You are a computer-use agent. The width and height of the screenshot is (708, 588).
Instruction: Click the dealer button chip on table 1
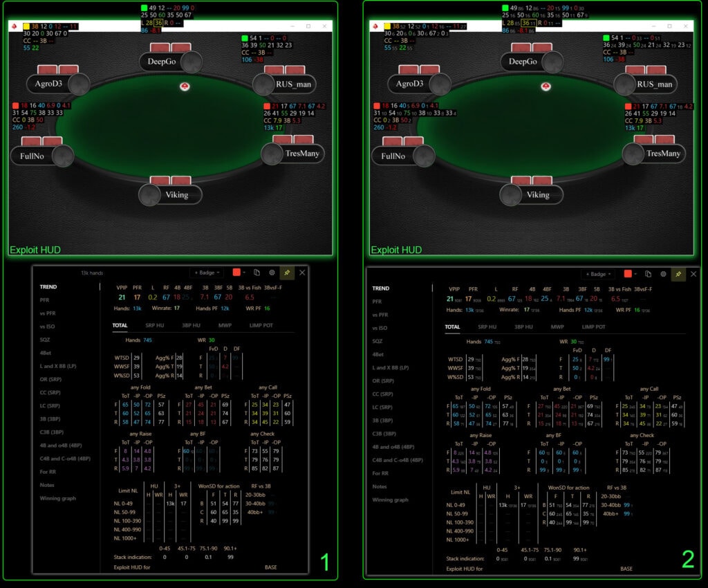[185, 86]
